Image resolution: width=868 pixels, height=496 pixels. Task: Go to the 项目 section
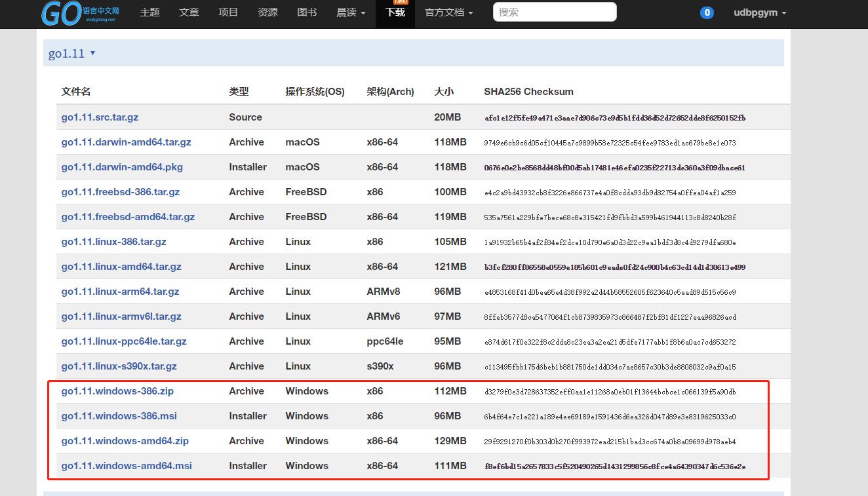point(228,12)
